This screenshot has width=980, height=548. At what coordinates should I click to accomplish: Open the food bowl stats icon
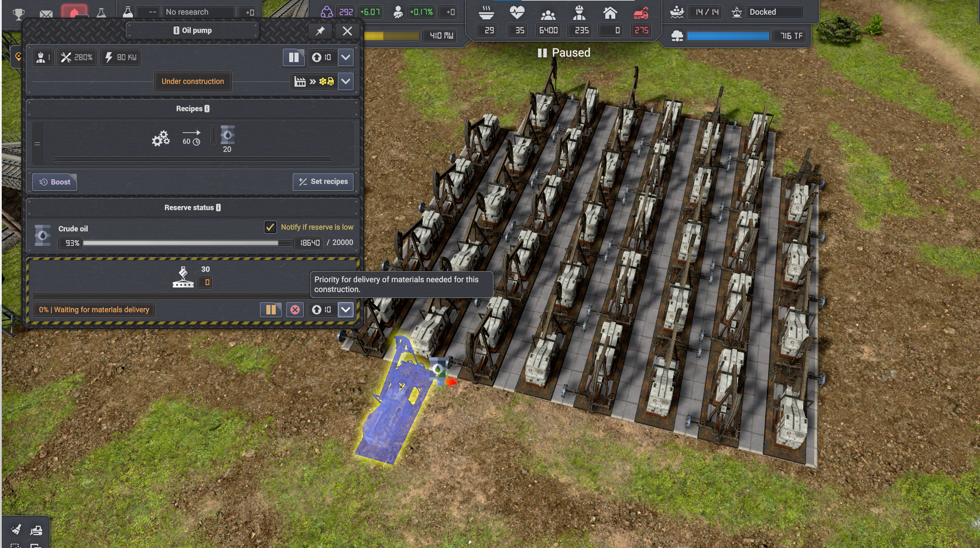coord(486,12)
